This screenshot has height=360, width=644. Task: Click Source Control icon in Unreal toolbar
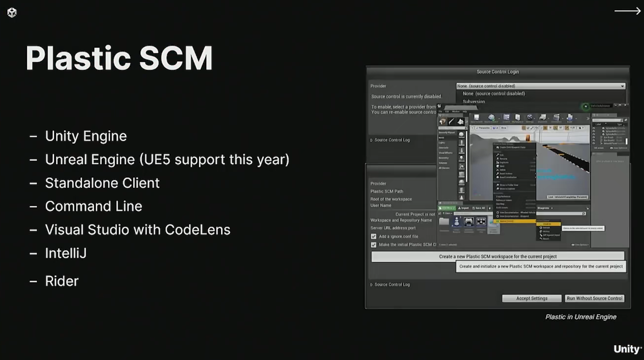pyautogui.click(x=491, y=118)
